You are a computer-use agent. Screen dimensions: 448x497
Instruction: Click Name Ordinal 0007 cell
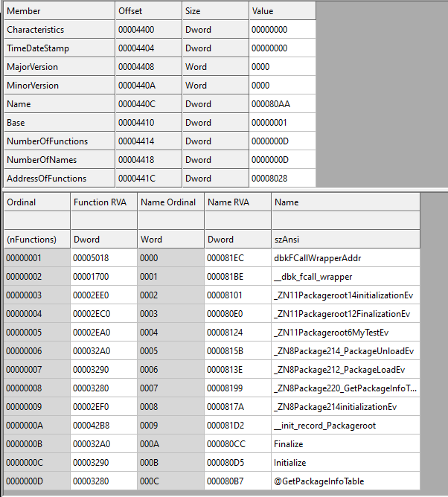pos(171,388)
